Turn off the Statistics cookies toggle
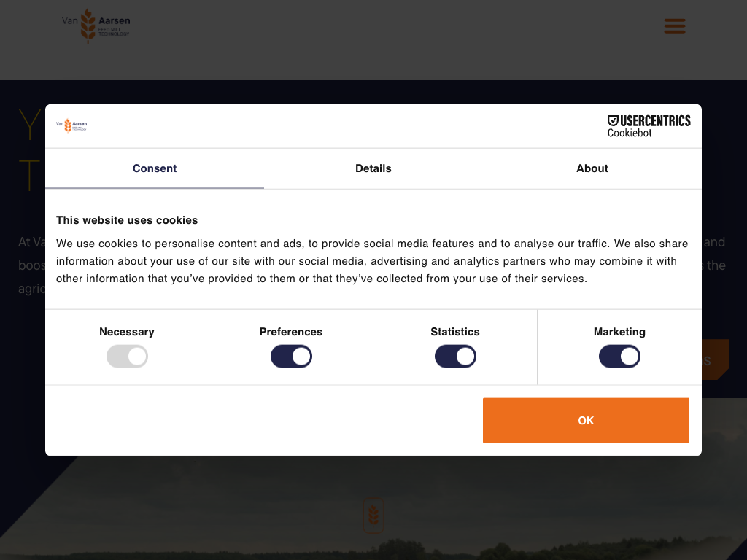This screenshot has height=560, width=747. (455, 357)
